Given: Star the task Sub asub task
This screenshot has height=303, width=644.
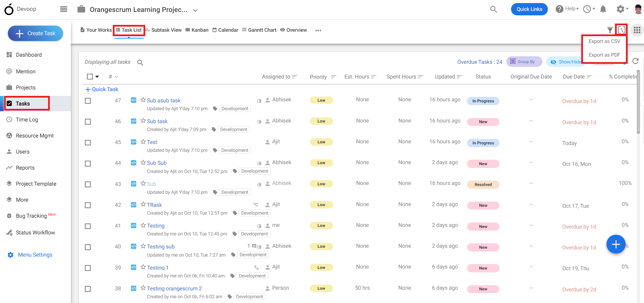Looking at the screenshot, I should point(143,100).
